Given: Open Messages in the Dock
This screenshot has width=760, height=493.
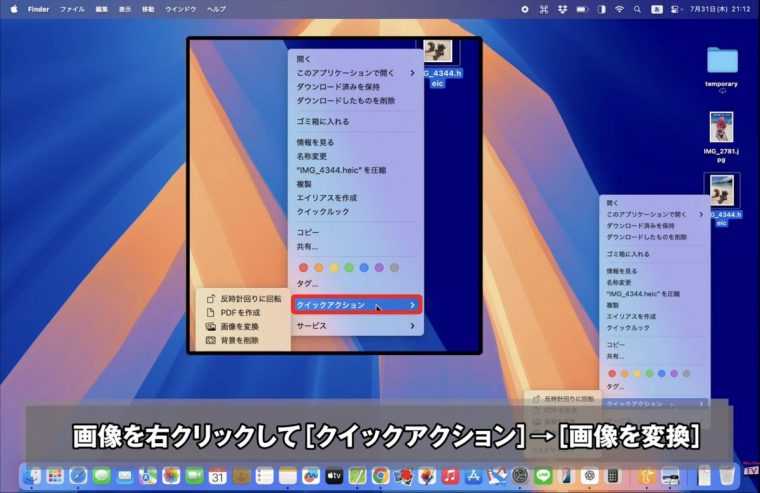Looking at the screenshot, I should pos(101,476).
